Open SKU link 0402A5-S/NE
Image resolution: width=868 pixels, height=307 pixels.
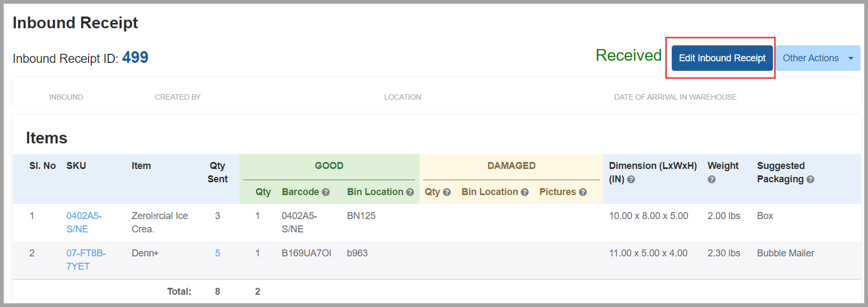click(x=84, y=222)
